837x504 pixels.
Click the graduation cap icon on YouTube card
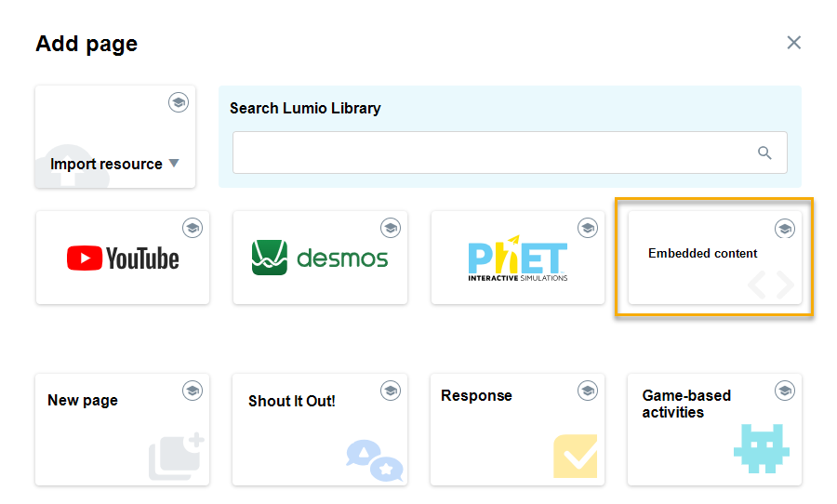[193, 228]
